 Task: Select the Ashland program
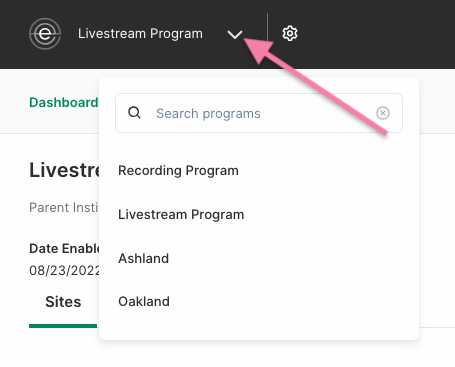[x=144, y=258]
